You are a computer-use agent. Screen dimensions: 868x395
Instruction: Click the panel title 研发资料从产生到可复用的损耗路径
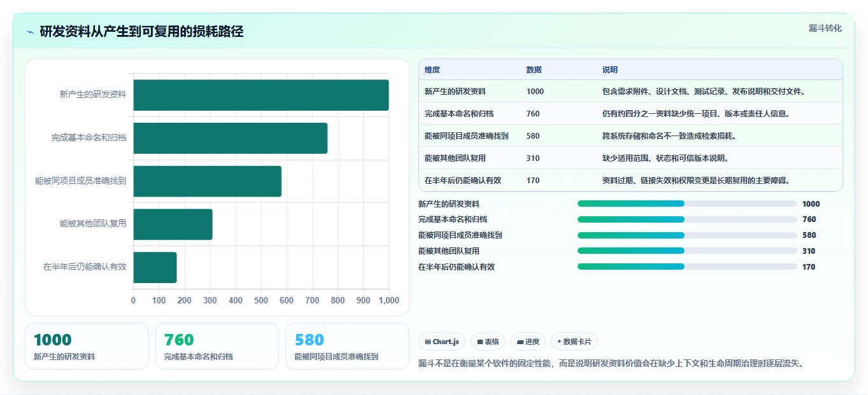coord(141,32)
